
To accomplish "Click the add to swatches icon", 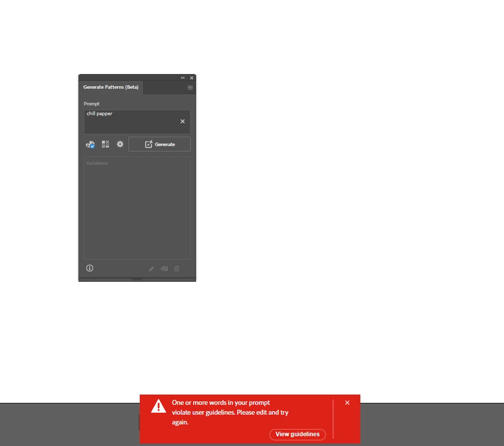I will point(164,268).
